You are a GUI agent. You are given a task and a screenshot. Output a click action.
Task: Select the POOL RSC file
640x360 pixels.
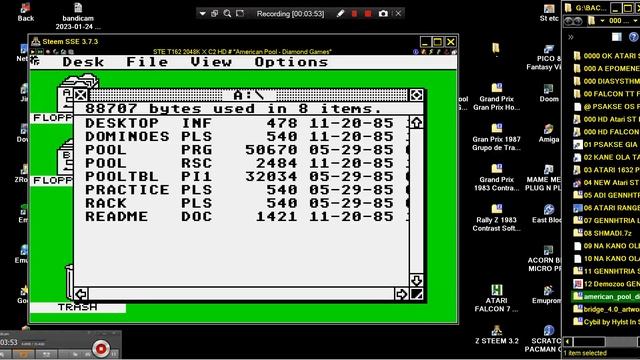[239, 163]
